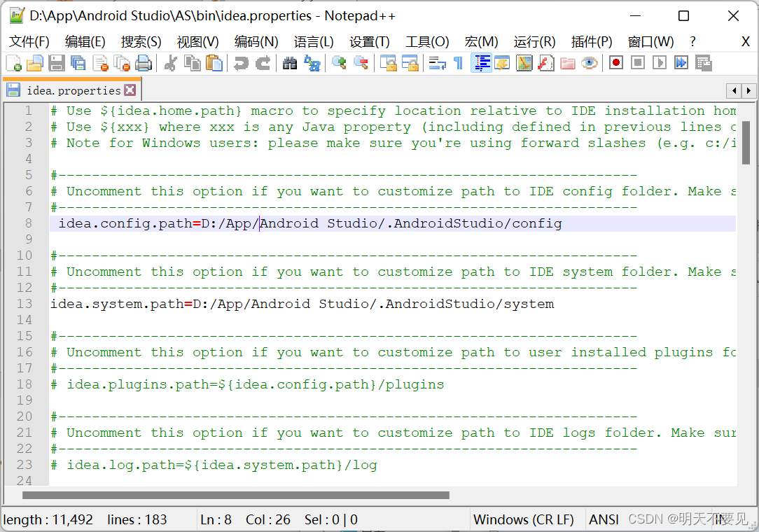
Task: Click the Close document toolbar icon
Action: (x=101, y=64)
